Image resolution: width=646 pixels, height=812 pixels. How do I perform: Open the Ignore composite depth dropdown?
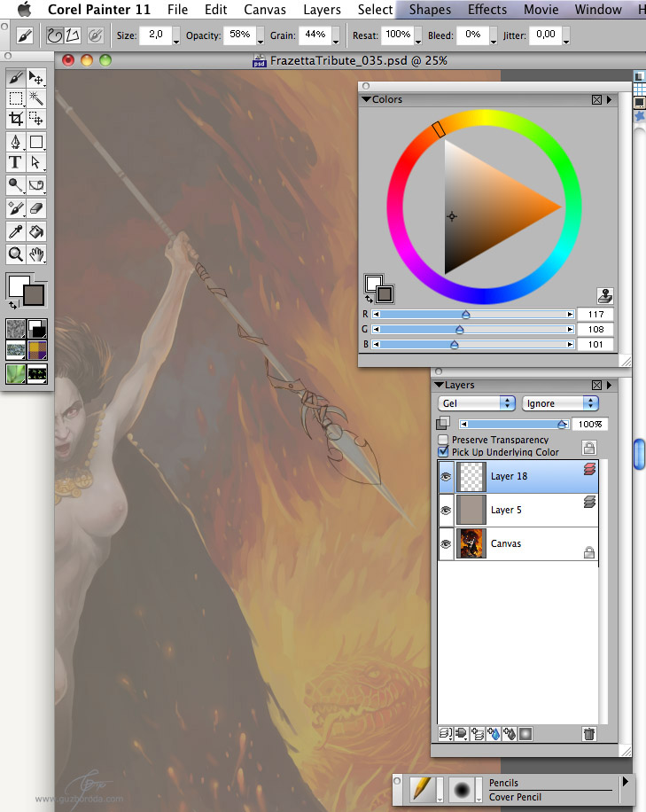click(559, 403)
